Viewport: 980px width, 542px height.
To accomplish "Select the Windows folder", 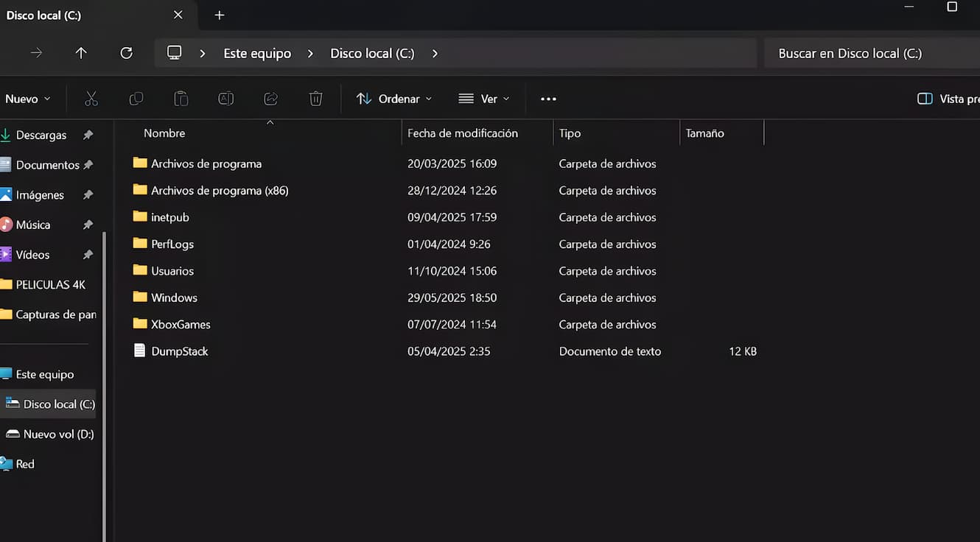I will [174, 298].
